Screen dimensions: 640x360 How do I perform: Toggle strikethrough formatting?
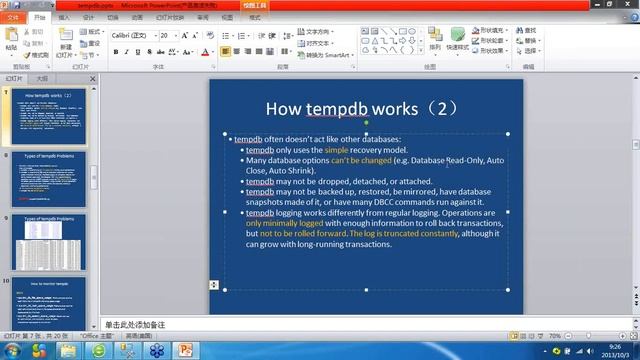[x=160, y=52]
